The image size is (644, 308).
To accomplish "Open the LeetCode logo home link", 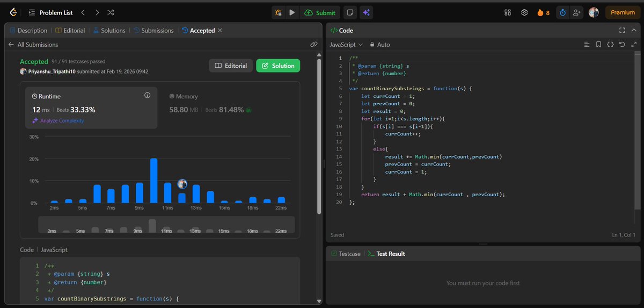I will pos(12,12).
